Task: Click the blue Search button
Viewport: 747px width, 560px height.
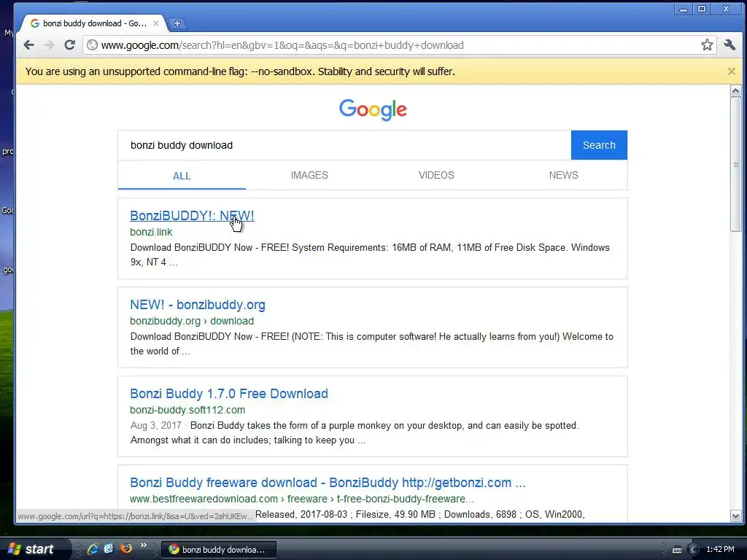Action: 599,145
